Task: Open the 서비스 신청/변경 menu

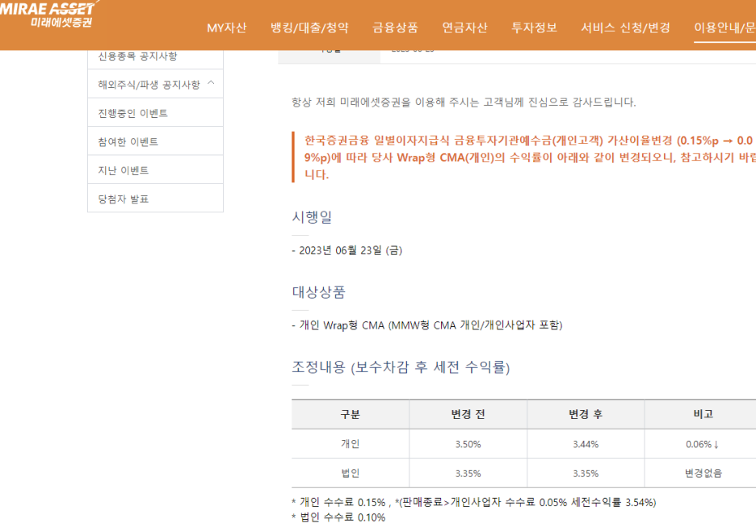Action: point(625,28)
